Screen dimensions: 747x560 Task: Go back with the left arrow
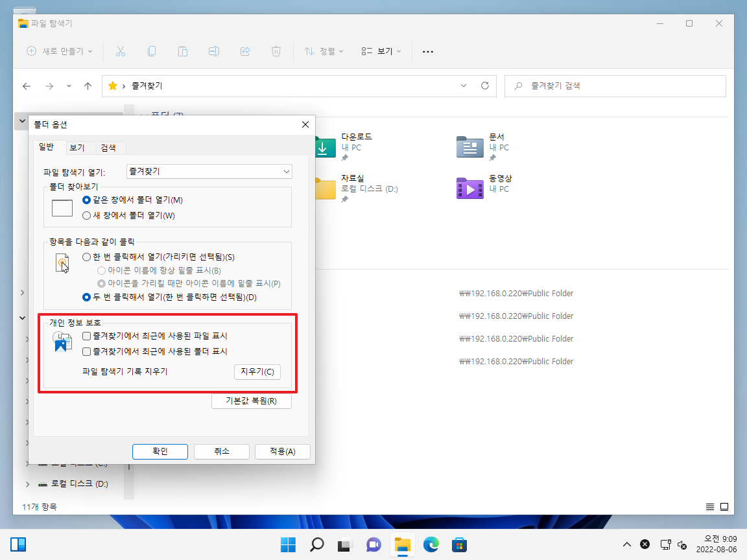pyautogui.click(x=27, y=86)
